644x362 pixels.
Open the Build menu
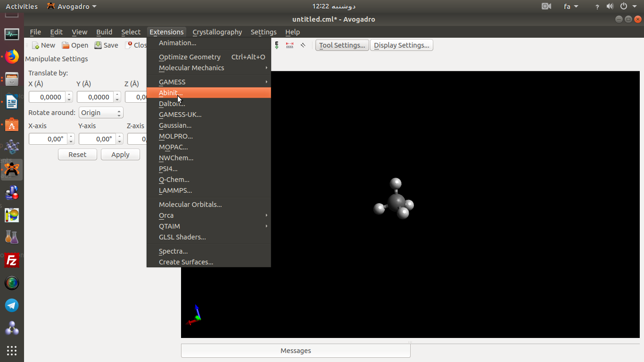[x=104, y=32]
